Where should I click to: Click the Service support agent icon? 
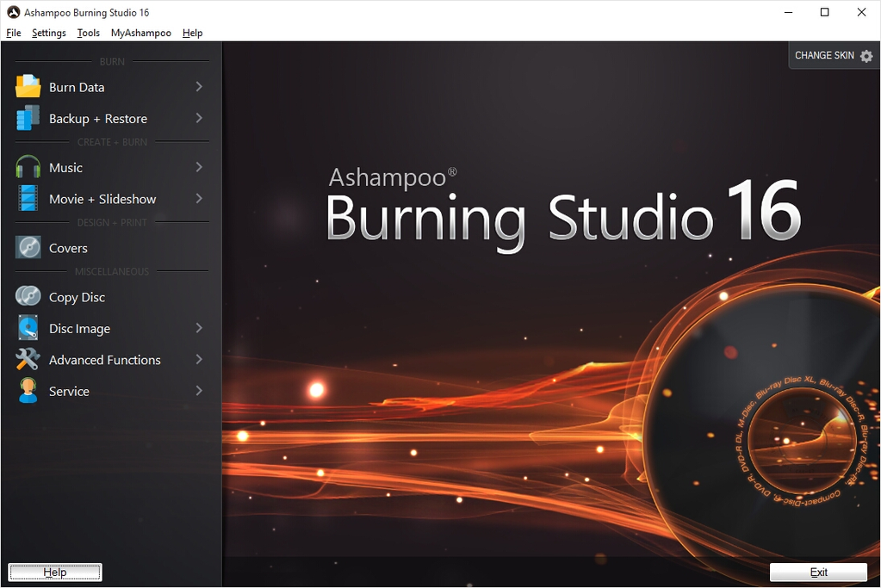28,390
